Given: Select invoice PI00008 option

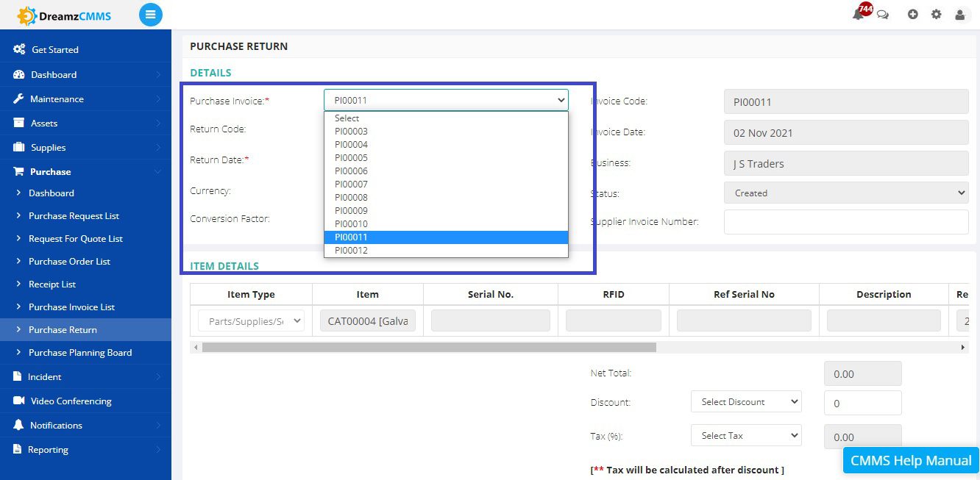Looking at the screenshot, I should tap(446, 197).
